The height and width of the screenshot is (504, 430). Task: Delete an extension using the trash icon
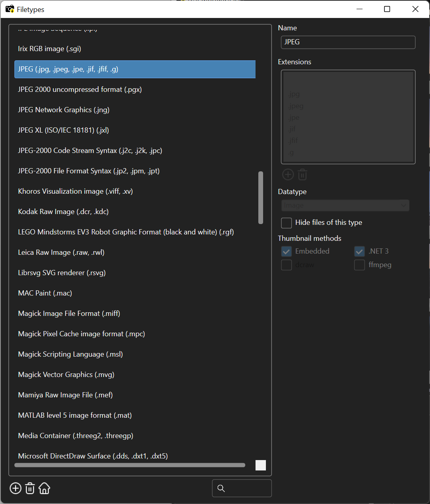click(302, 174)
